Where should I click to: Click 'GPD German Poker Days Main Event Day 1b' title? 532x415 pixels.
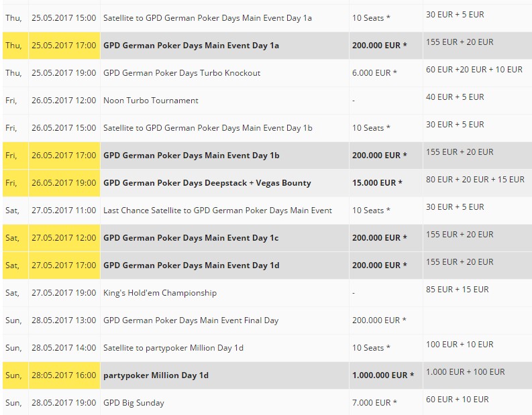191,156
